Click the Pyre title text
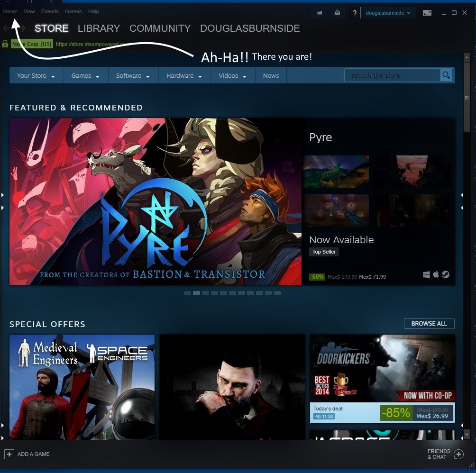Screen dimensions: 476x473 pyautogui.click(x=320, y=137)
